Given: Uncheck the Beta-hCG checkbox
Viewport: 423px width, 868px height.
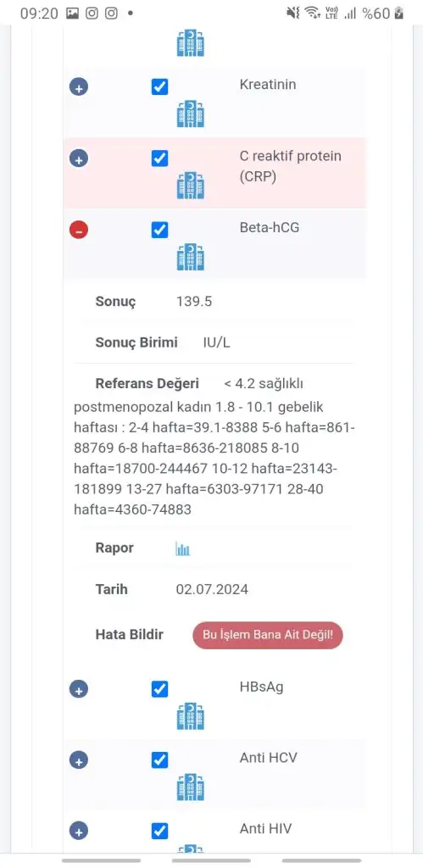Looking at the screenshot, I should [159, 230].
